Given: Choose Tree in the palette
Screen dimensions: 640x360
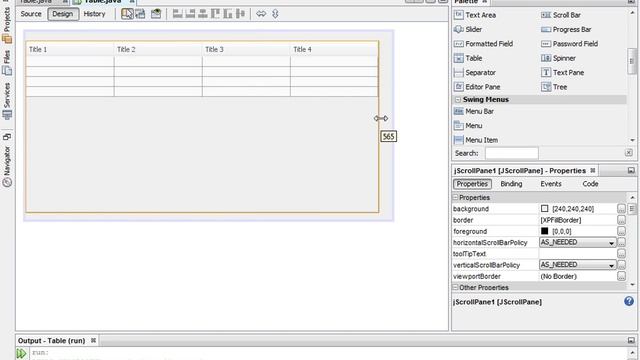Looking at the screenshot, I should tap(554, 87).
